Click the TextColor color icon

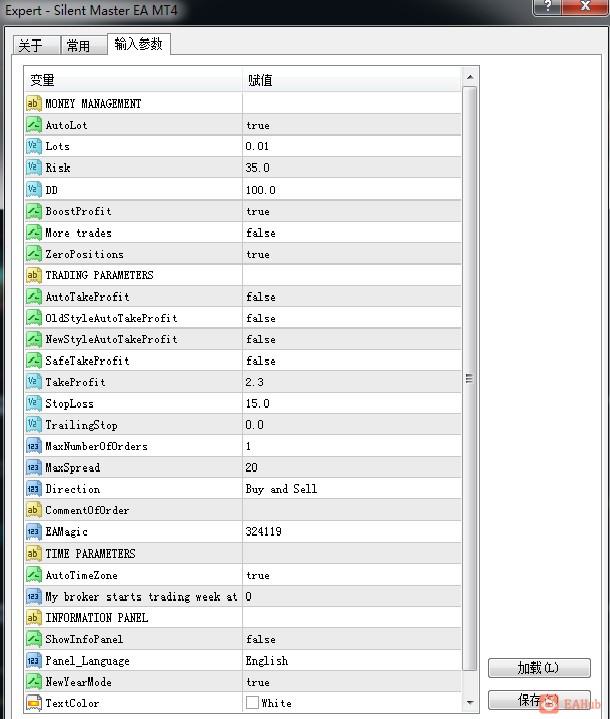coord(33,703)
